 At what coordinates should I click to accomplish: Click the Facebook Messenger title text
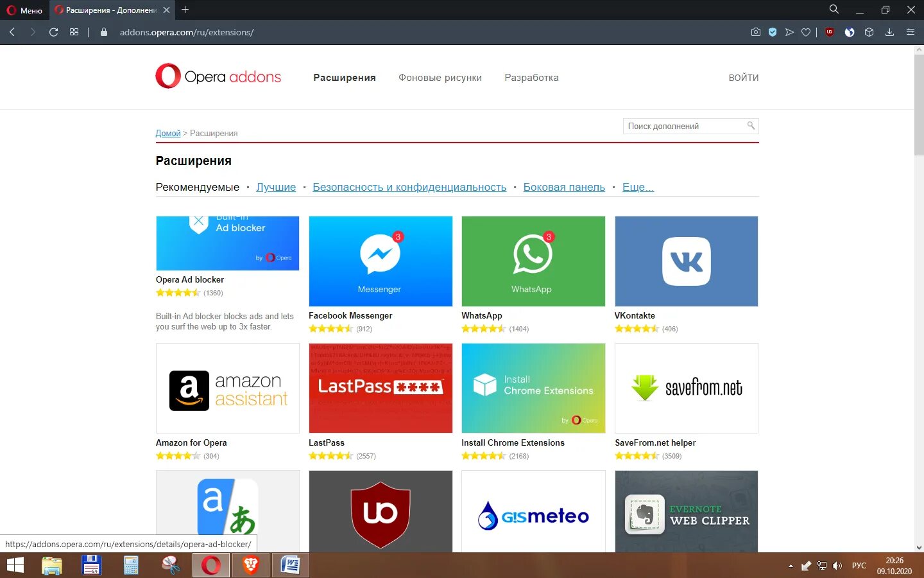coord(350,315)
